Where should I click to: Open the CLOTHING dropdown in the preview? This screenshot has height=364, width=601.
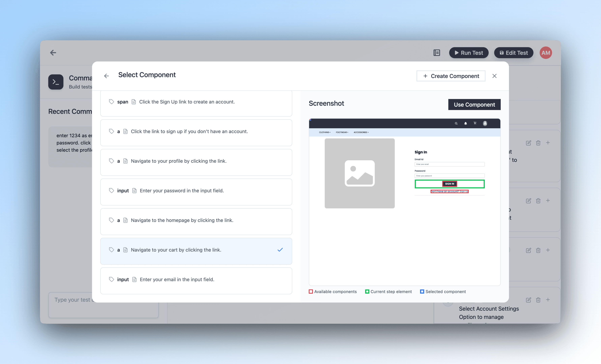point(324,132)
